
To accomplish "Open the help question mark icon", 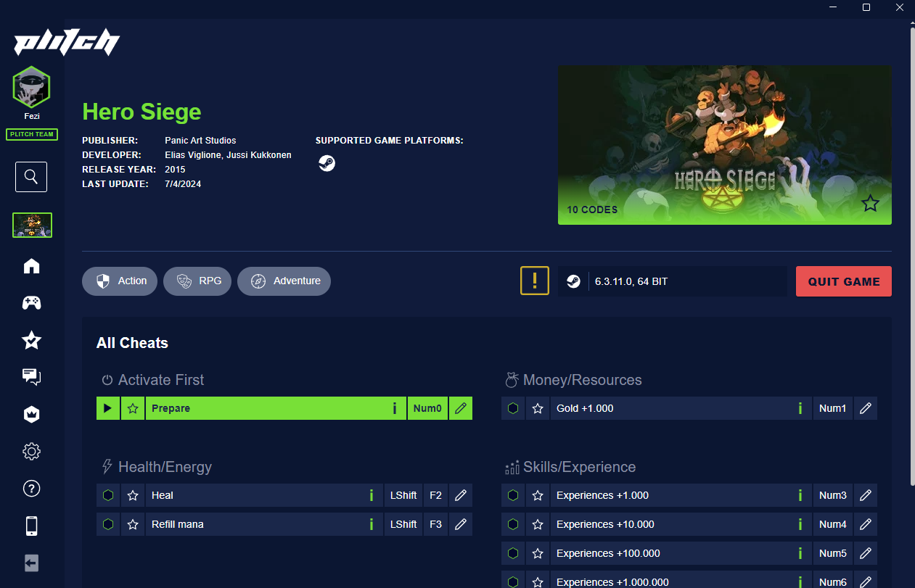I will tap(31, 489).
